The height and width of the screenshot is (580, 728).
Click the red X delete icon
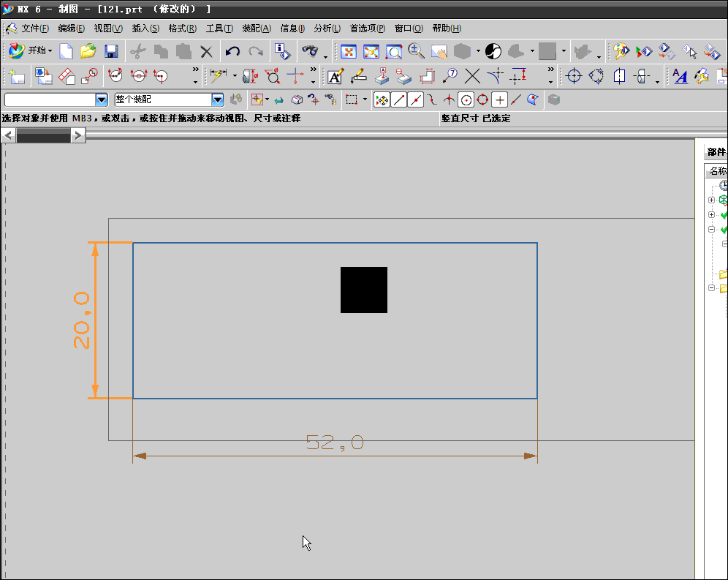pos(205,50)
